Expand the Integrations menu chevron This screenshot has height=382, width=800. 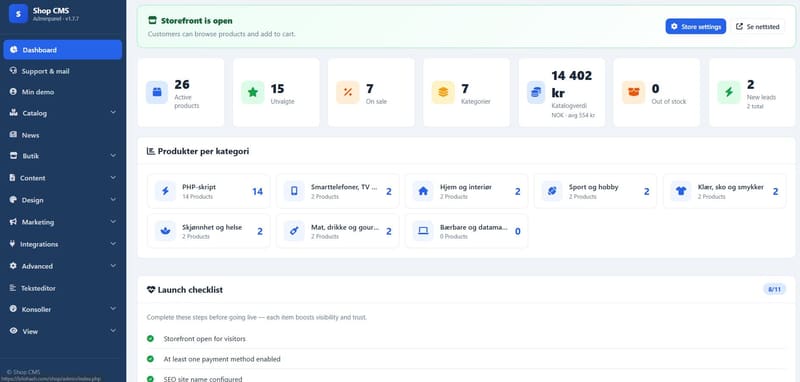click(113, 244)
